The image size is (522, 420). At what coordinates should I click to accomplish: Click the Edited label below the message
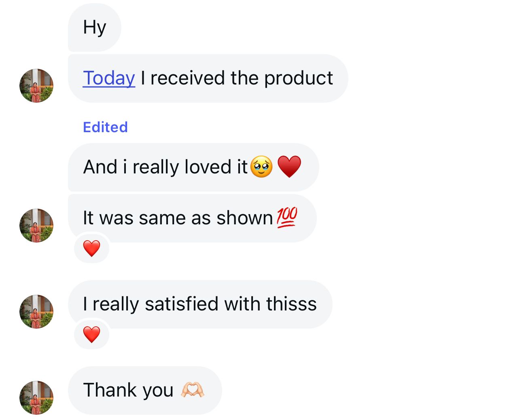(x=105, y=127)
